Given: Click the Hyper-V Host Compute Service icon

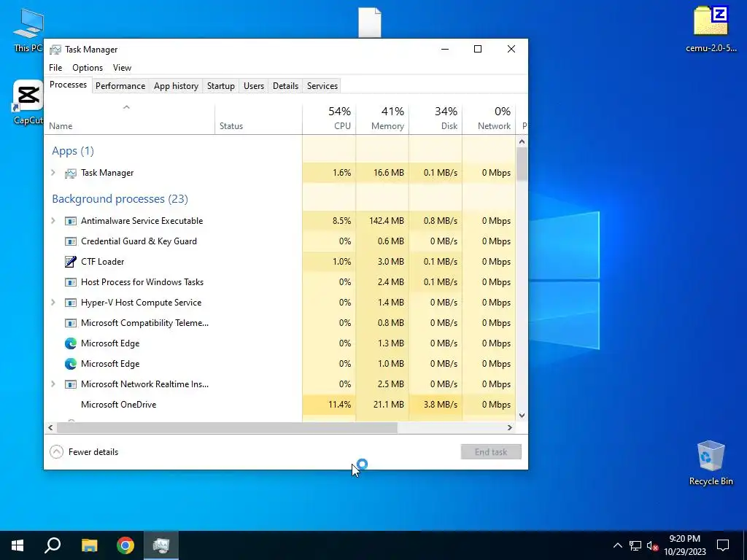Looking at the screenshot, I should pyautogui.click(x=71, y=303).
